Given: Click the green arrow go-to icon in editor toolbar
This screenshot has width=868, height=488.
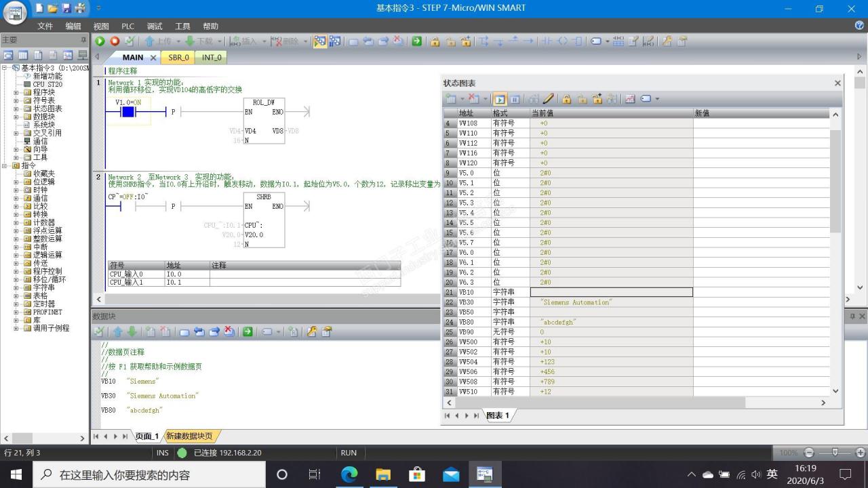Looking at the screenshot, I should click(416, 41).
